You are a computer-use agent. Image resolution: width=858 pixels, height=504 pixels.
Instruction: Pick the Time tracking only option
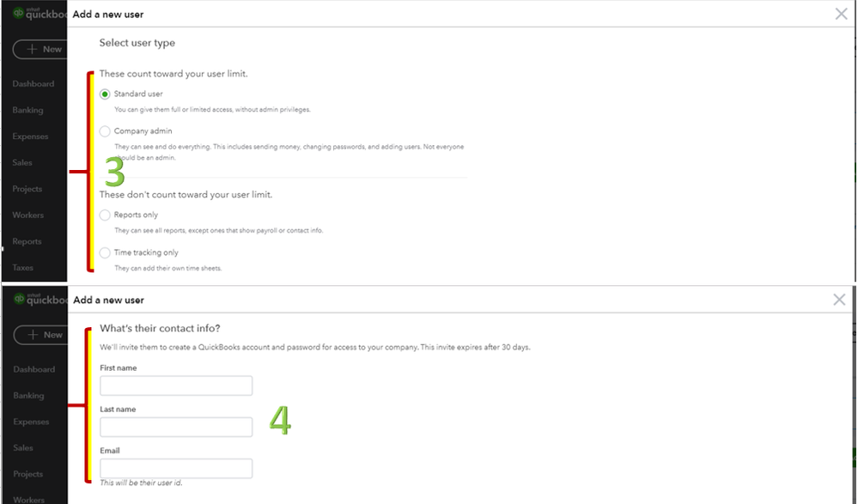(x=105, y=252)
